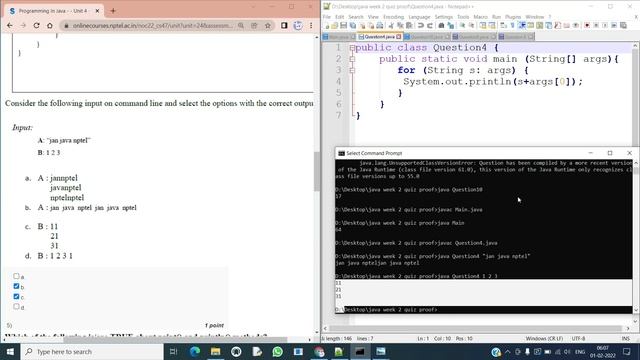Close the Programming in Java tab

pyautogui.click(x=97, y=11)
